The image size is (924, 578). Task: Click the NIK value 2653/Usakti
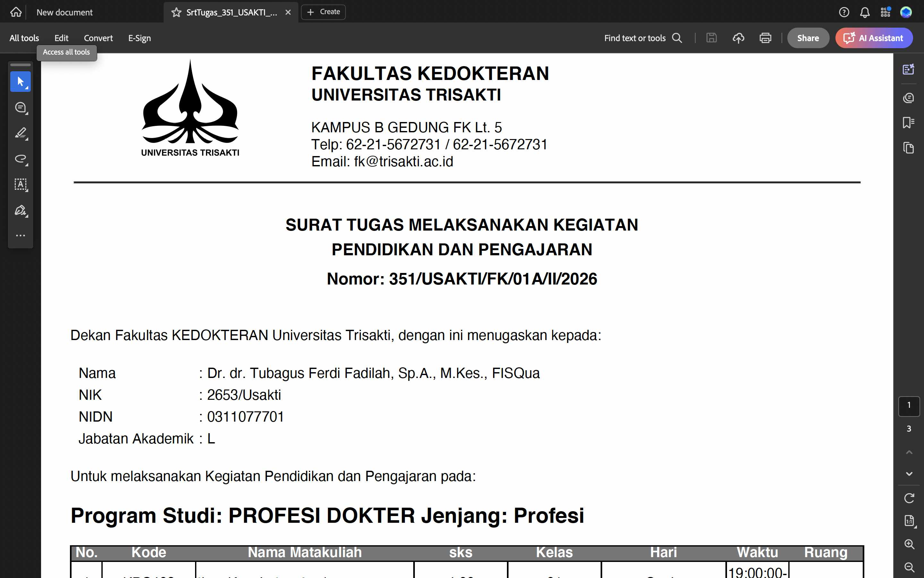244,395
